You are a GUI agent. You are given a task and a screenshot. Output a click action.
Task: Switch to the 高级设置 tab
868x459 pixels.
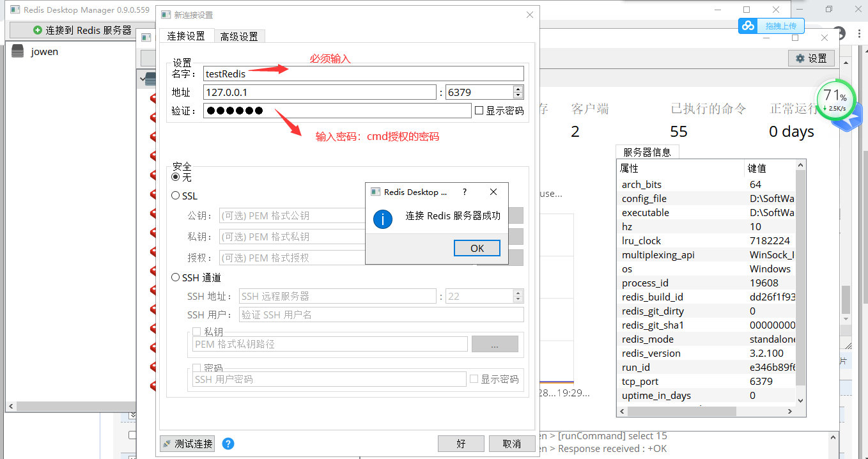coord(239,36)
